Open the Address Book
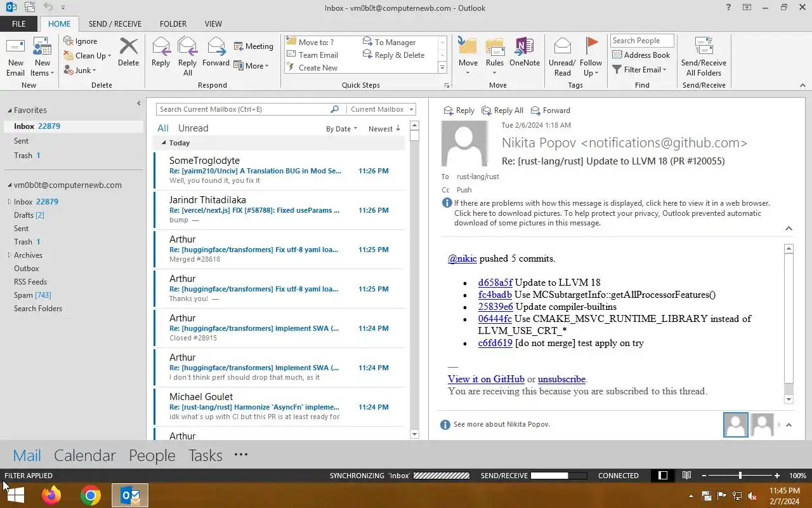This screenshot has width=812, height=508. coord(641,55)
